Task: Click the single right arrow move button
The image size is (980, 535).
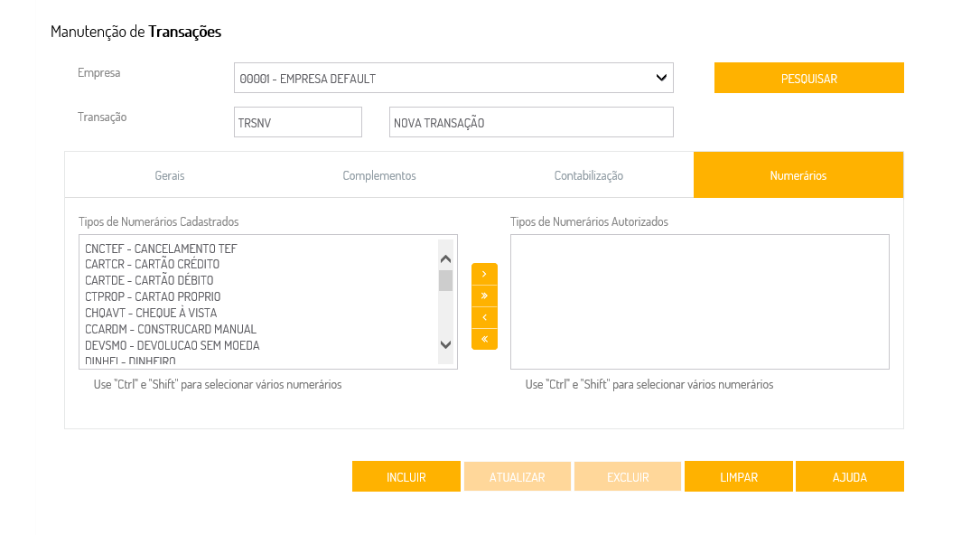Action: pyautogui.click(x=484, y=274)
